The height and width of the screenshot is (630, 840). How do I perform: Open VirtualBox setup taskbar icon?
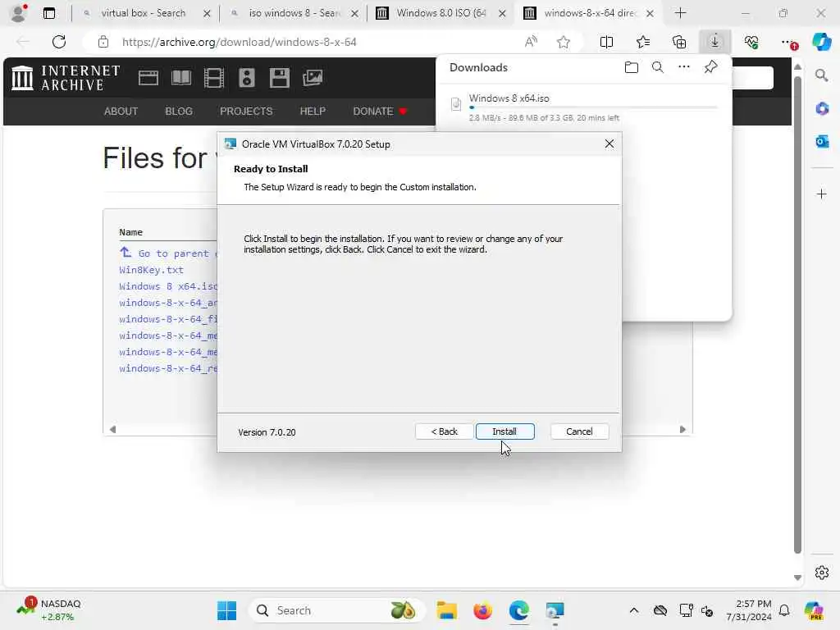point(555,610)
